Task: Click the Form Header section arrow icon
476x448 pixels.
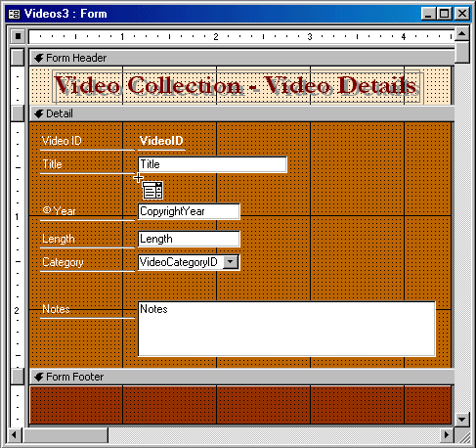Action: (x=39, y=58)
